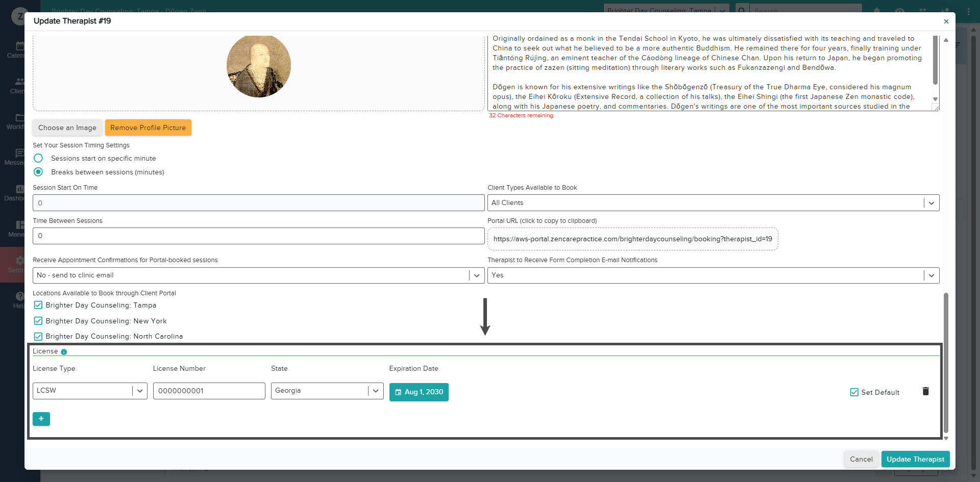
Task: Click the '32 Characters remaining' text
Action: click(521, 115)
